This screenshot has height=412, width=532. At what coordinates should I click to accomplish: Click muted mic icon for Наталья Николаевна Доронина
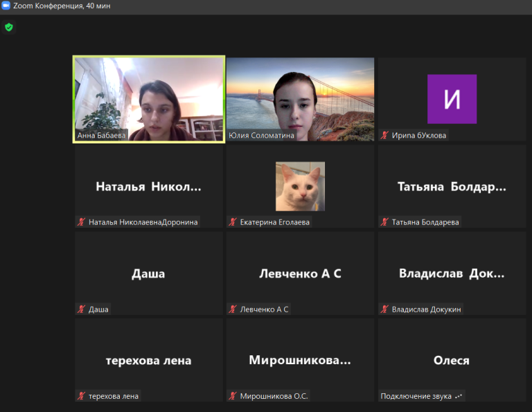(82, 222)
